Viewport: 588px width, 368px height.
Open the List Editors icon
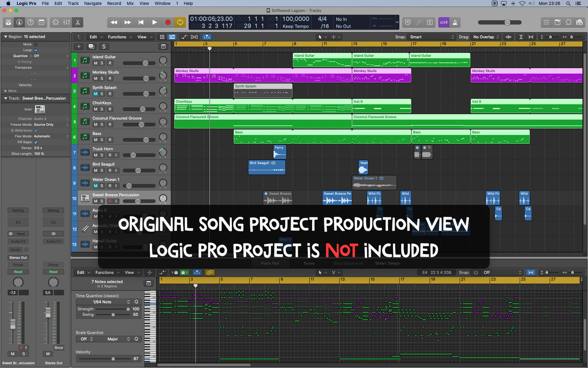click(546, 22)
